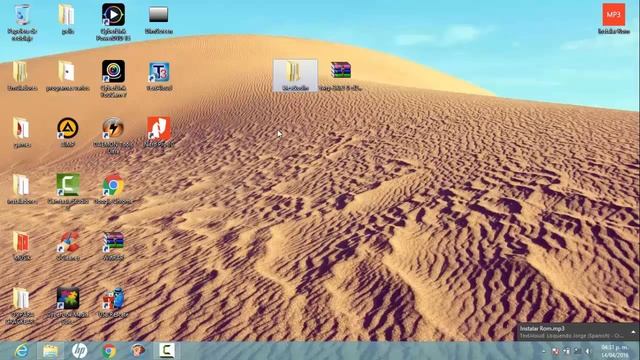
Task: Open the blue mascot USB utility shortcut
Action: tap(113, 302)
